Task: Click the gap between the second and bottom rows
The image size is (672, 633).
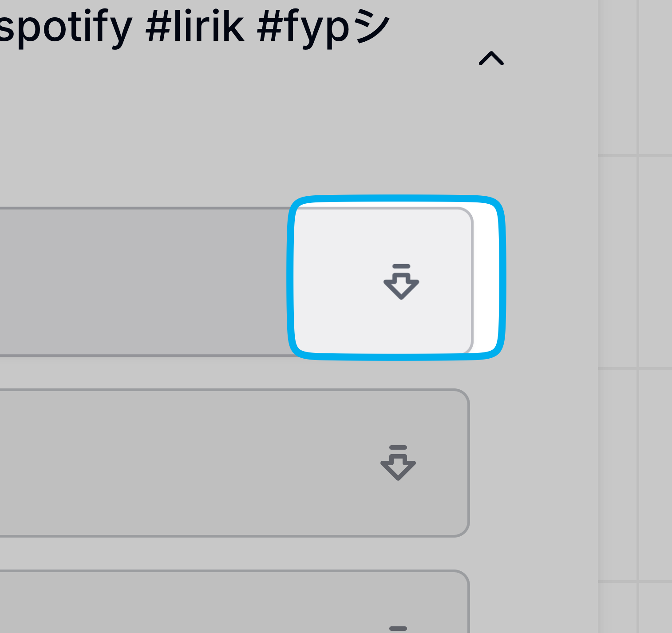Action: coord(222,554)
